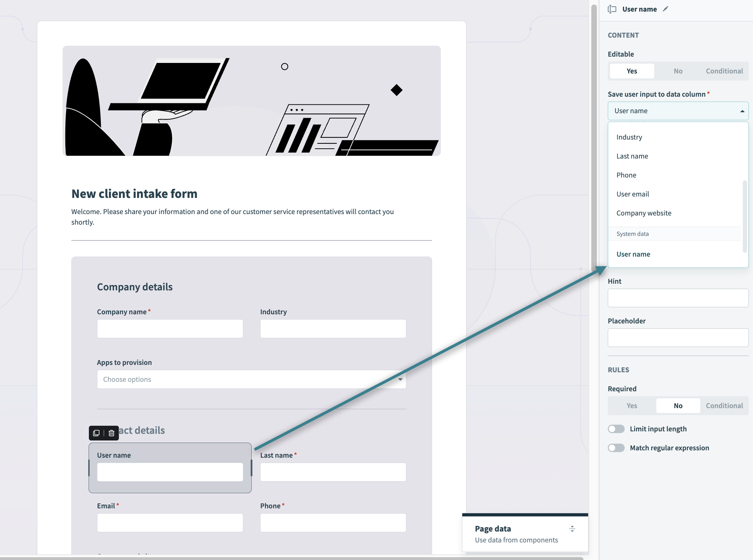Screen dimensions: 753x560
Task: Click the Use data from components text
Action: pyautogui.click(x=516, y=540)
